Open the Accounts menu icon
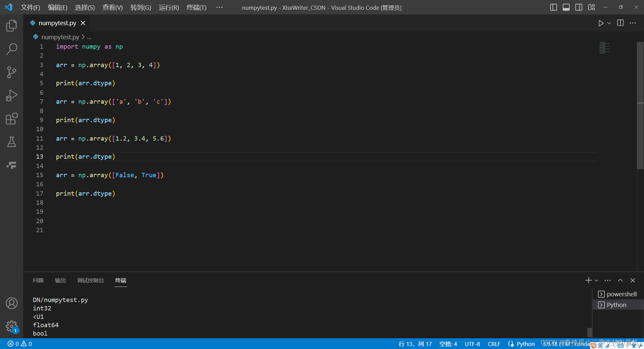This screenshot has width=644, height=349. (x=11, y=303)
